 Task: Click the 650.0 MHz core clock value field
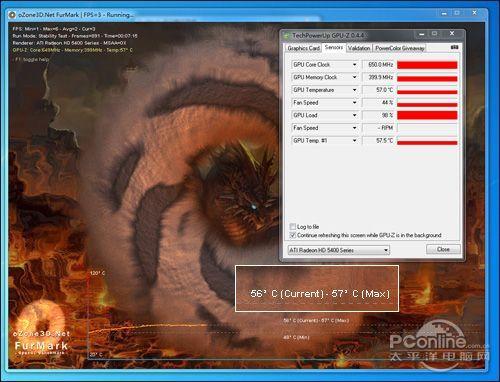click(x=378, y=65)
